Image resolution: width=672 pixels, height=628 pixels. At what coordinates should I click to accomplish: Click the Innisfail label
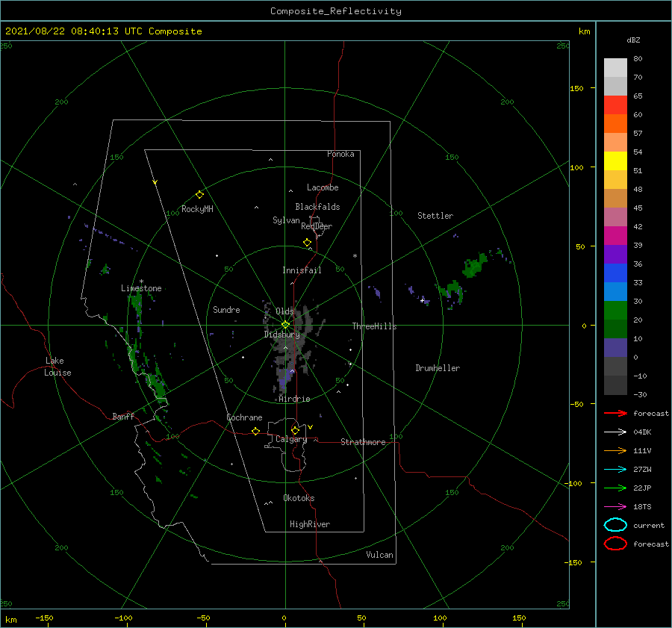(302, 270)
